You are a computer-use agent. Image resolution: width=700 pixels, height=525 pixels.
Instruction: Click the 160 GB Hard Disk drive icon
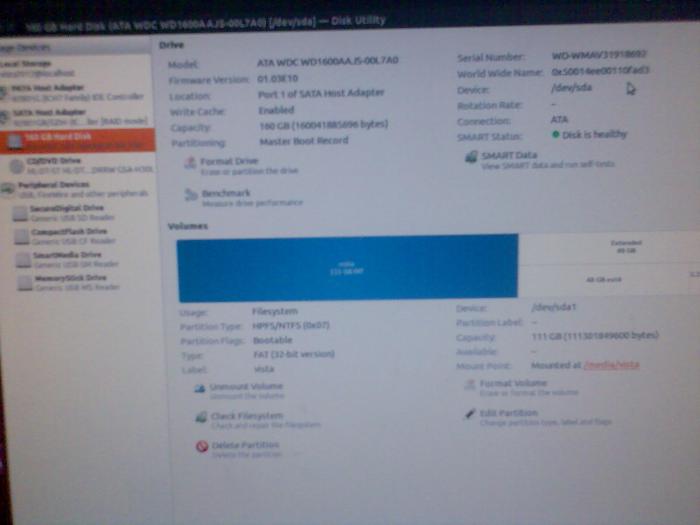15,142
